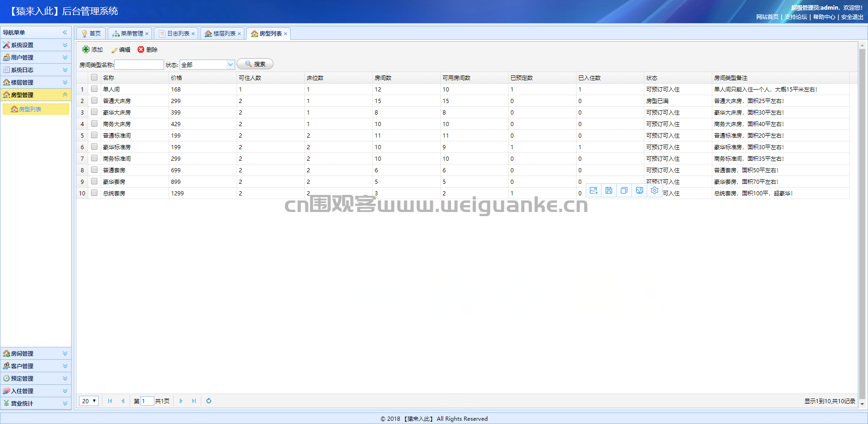This screenshot has width=868, height=424.
Task: Open the 状态 status dropdown
Action: click(231, 65)
